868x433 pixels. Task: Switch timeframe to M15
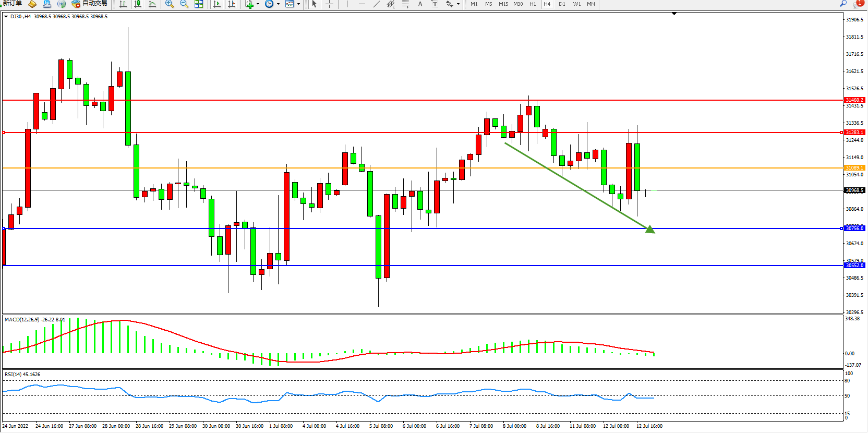click(503, 4)
